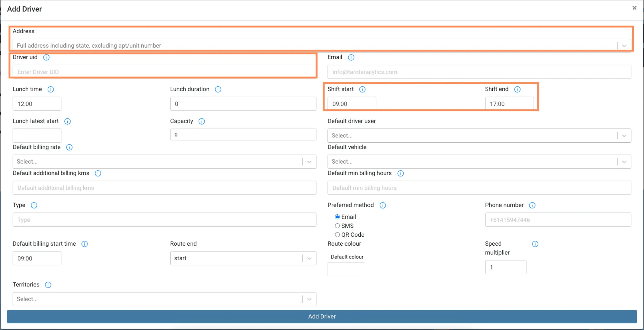
Task: Click Default additional billing kms info icon
Action: [x=98, y=173]
